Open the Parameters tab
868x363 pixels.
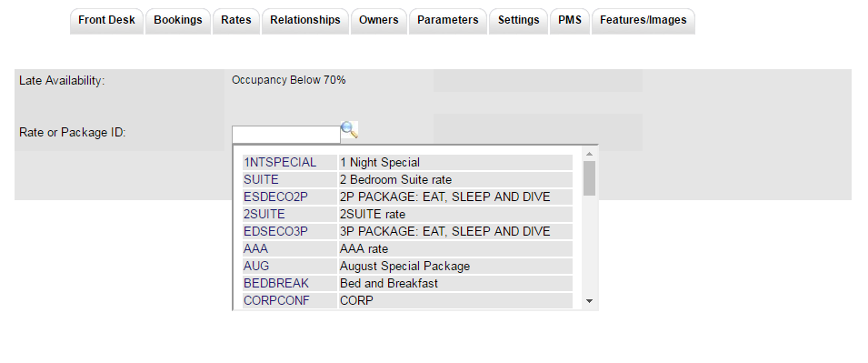click(448, 21)
